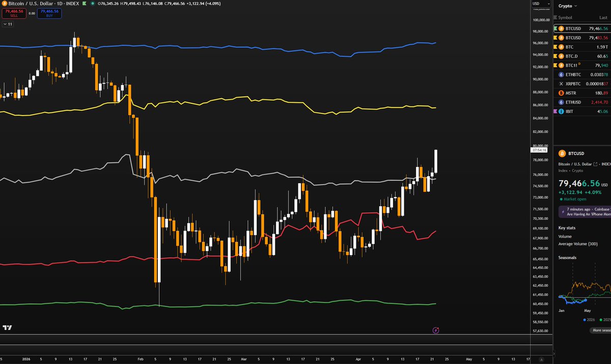Click the More seasonals button
Viewport: 611px width, 364px height.
click(x=600, y=330)
